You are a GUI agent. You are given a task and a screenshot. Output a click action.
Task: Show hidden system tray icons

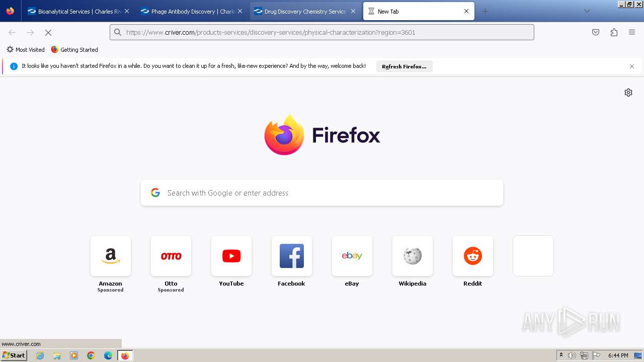(x=561, y=355)
